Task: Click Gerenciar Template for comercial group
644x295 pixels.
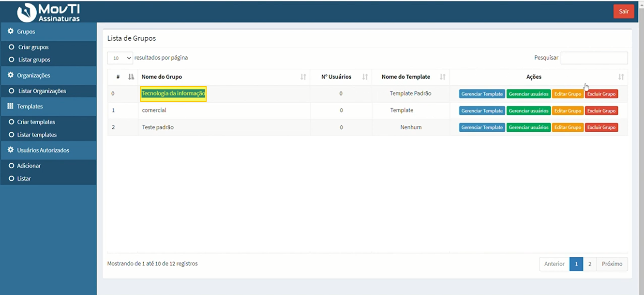Action: click(482, 111)
